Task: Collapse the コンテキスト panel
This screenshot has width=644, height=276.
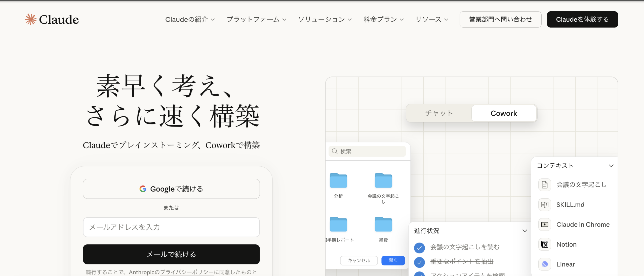Action: 611,165
